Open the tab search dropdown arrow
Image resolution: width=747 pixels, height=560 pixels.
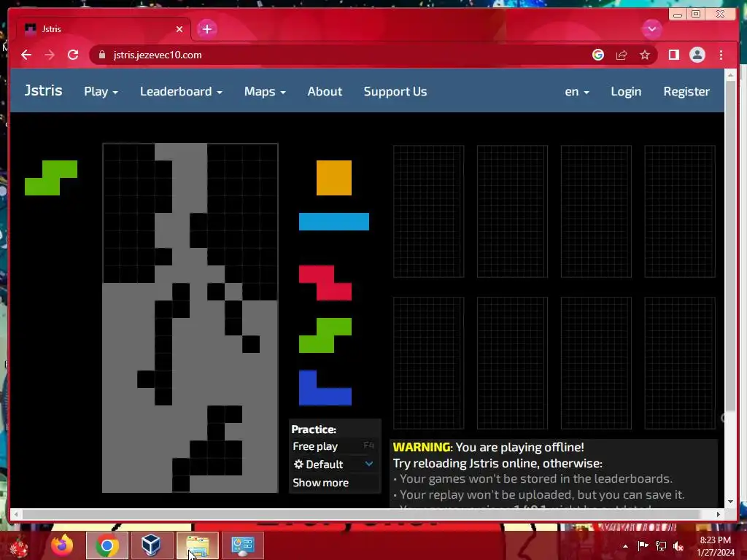tap(651, 29)
